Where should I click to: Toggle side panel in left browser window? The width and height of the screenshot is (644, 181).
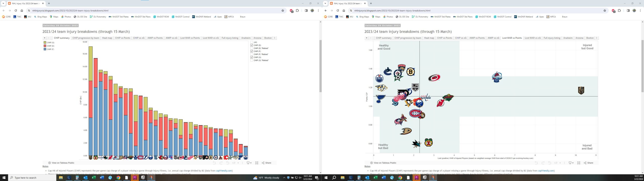[x=306, y=11]
